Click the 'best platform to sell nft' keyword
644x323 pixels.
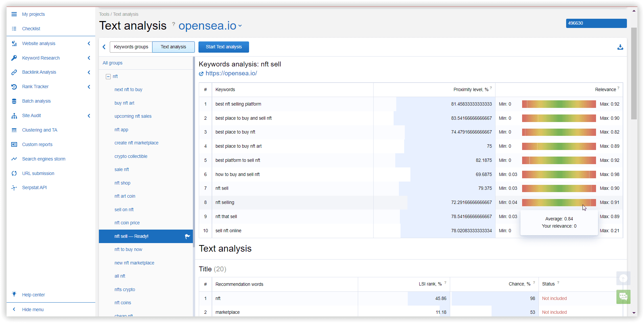coord(238,160)
